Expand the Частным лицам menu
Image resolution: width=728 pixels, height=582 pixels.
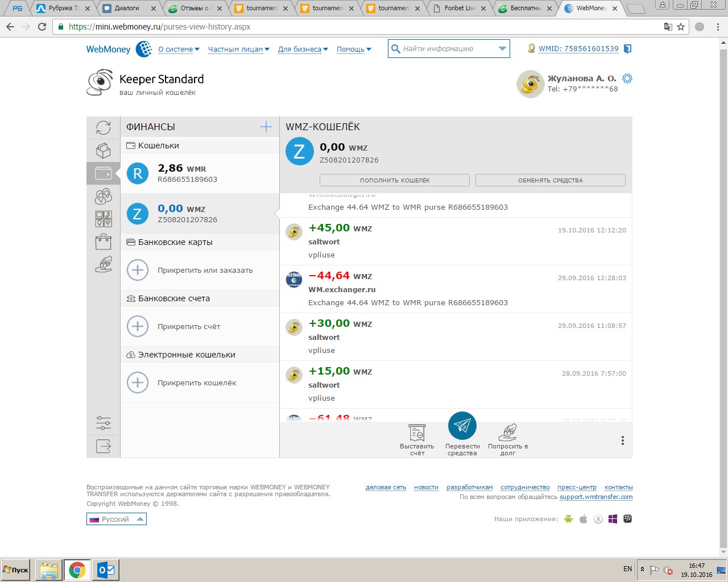click(238, 49)
